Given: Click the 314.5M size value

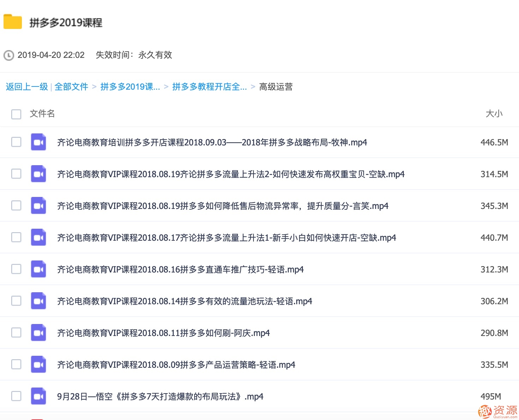Looking at the screenshot, I should click(x=494, y=174).
